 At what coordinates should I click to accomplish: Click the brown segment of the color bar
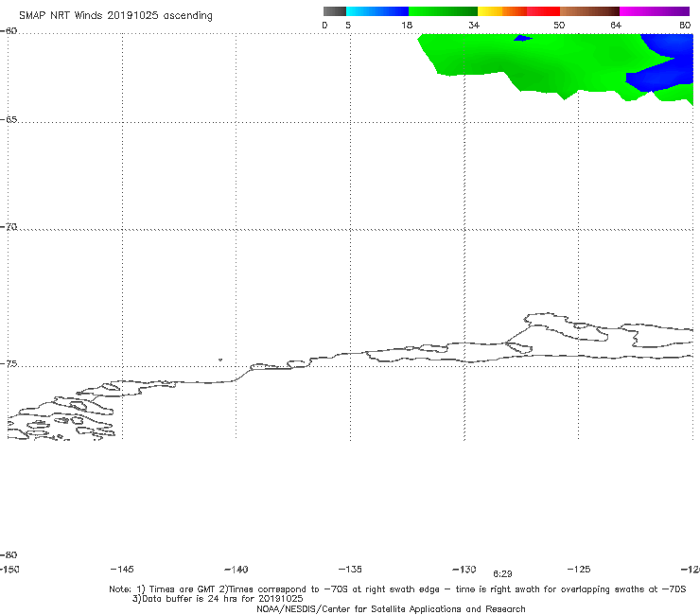coord(589,11)
